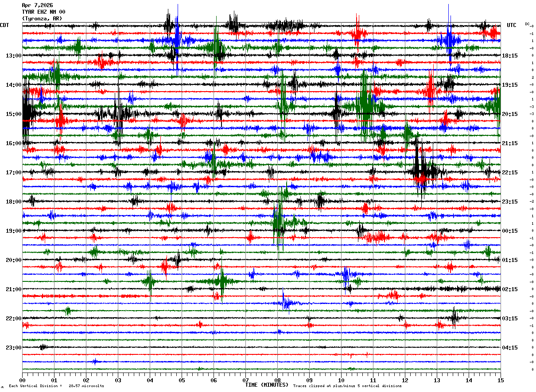Click minute tick label 13 on time axis
The width and height of the screenshot is (536, 392).
(x=437, y=380)
